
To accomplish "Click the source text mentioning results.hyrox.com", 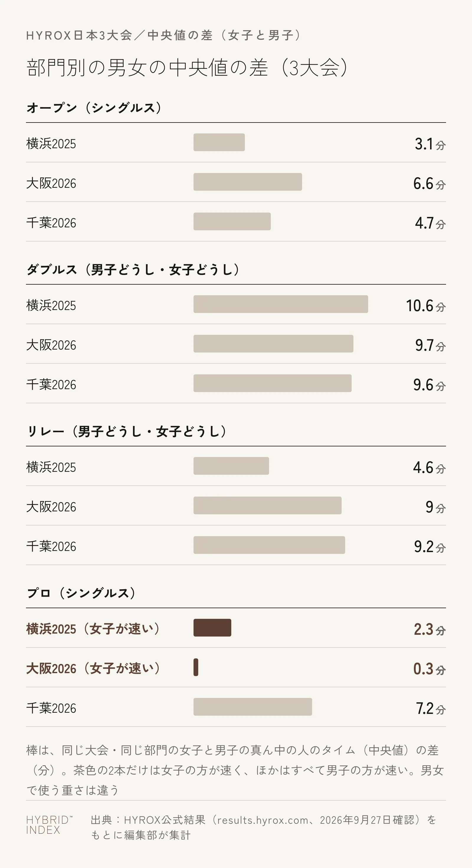I will coord(264,827).
